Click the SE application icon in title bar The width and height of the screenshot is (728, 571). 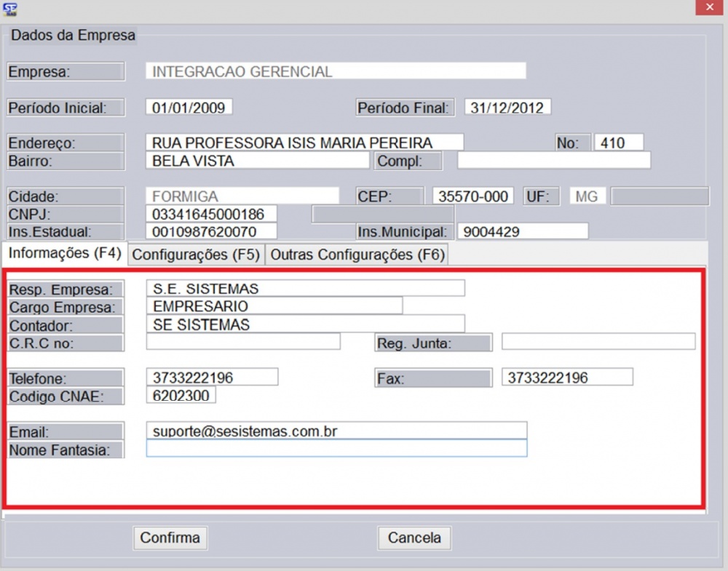click(11, 9)
